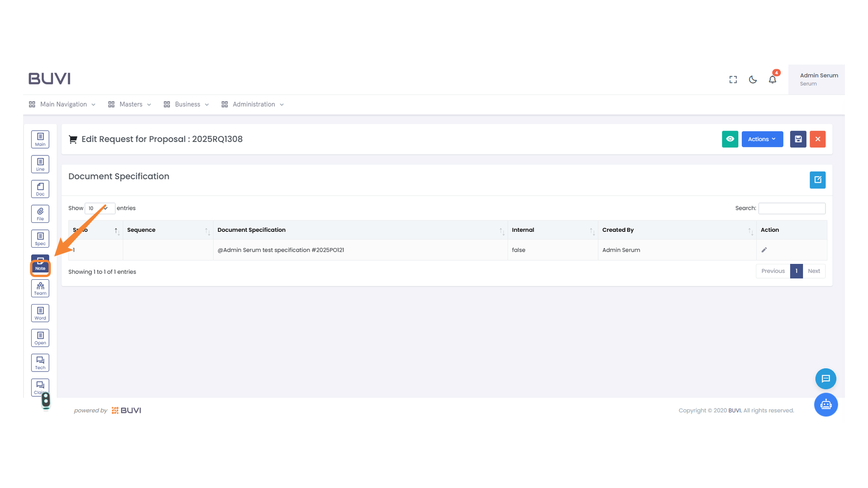Image resolution: width=868 pixels, height=488 pixels.
Task: Open the File attachments sidebar icon
Action: click(40, 214)
